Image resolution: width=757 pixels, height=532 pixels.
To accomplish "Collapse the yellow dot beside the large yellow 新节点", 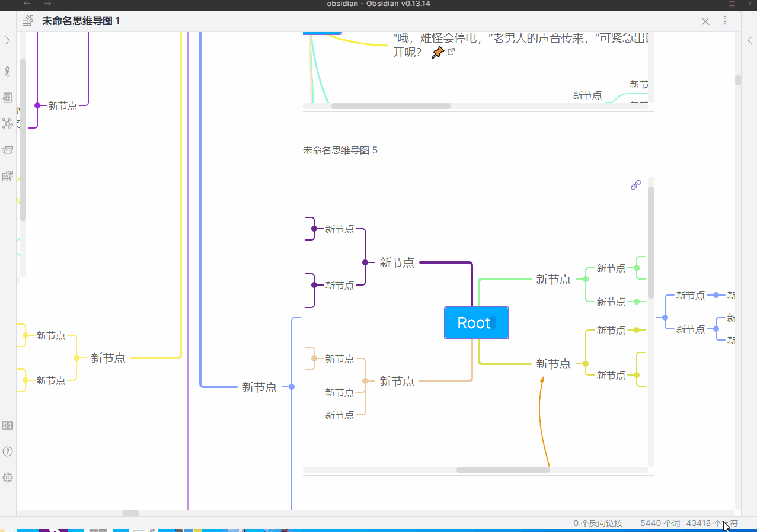I will tap(76, 358).
